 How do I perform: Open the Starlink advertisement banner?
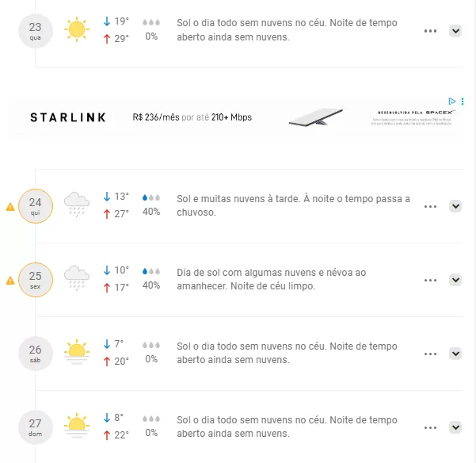click(x=238, y=117)
